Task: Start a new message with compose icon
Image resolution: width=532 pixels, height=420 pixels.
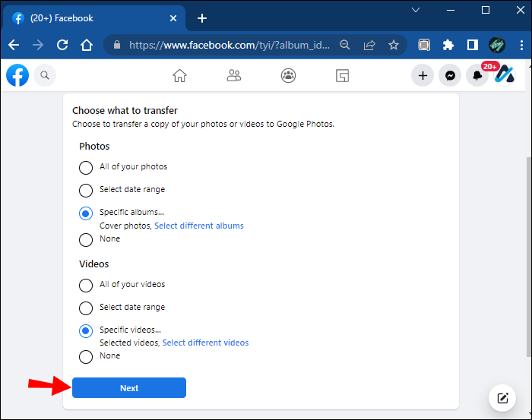Action: (502, 397)
